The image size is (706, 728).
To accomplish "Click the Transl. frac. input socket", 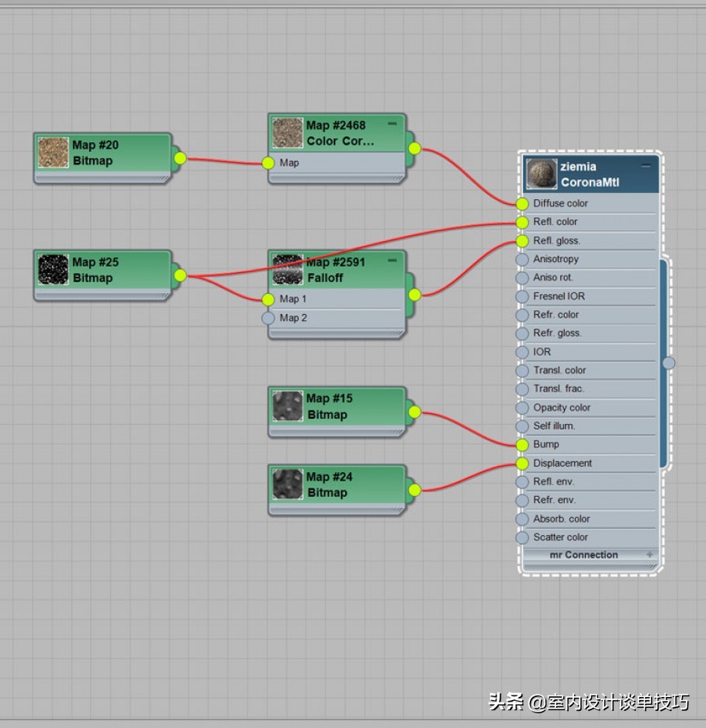I will pyautogui.click(x=522, y=389).
